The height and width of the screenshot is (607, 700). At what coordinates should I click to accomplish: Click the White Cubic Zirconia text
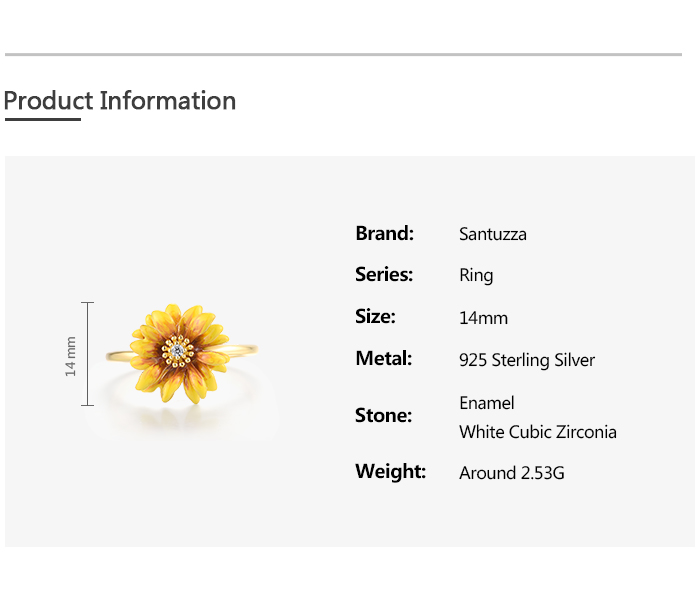click(x=538, y=432)
